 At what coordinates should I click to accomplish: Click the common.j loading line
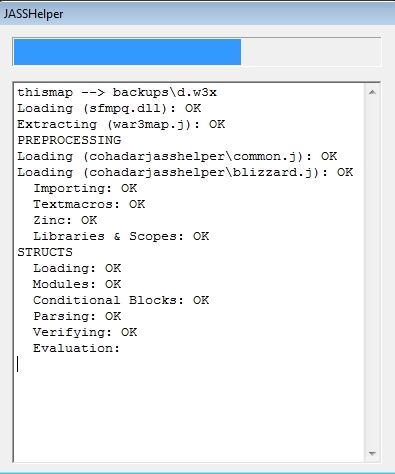(x=177, y=156)
